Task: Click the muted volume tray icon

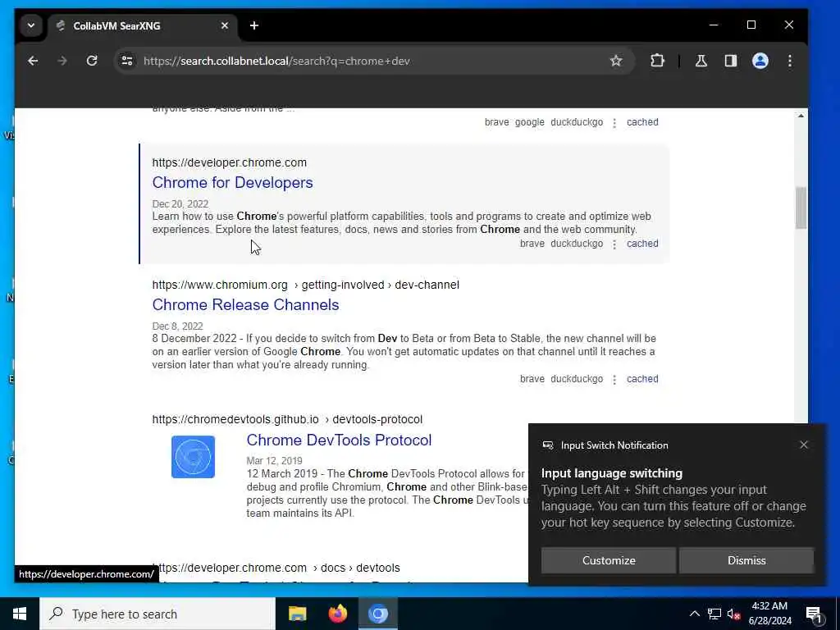Action: click(733, 614)
